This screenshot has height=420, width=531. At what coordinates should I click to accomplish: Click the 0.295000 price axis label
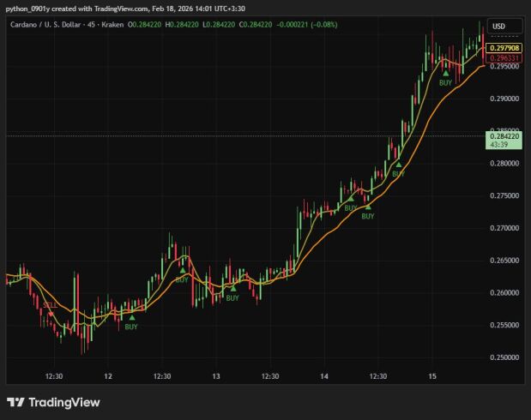coord(504,66)
